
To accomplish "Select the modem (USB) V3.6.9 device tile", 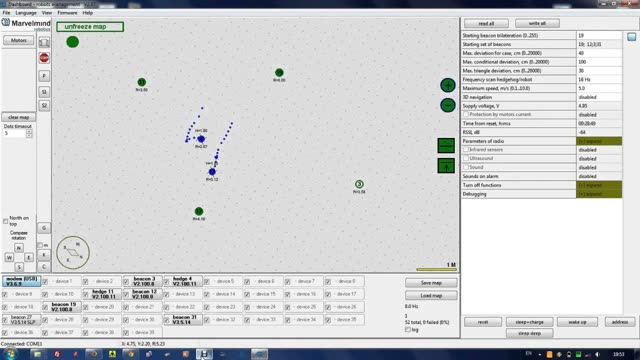I will pyautogui.click(x=21, y=281).
